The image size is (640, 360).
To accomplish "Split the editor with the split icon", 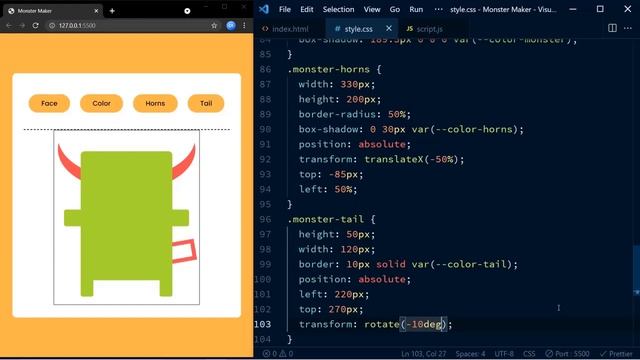I will tap(612, 28).
